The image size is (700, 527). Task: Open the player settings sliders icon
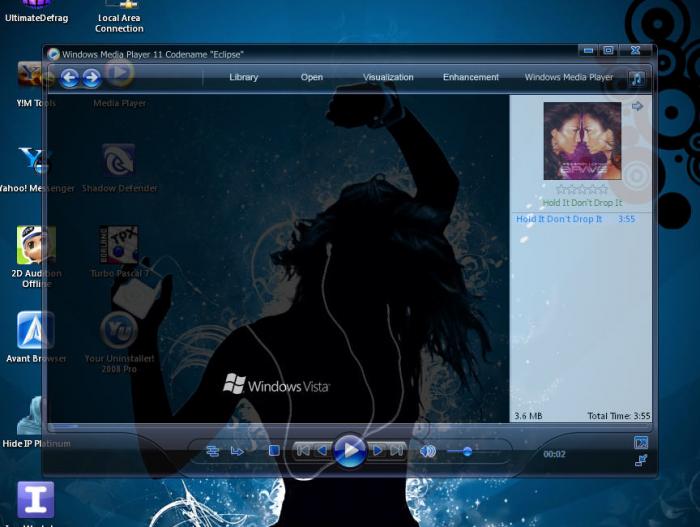tap(213, 451)
